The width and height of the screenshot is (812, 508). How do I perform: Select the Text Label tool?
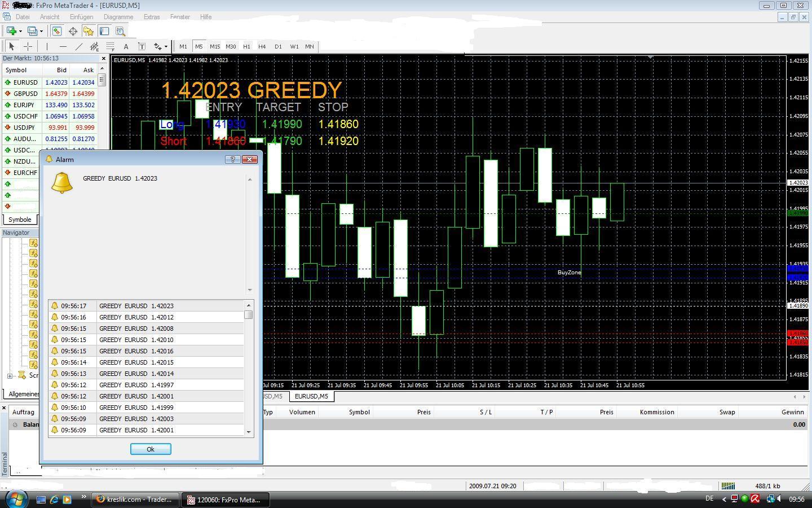pyautogui.click(x=142, y=46)
